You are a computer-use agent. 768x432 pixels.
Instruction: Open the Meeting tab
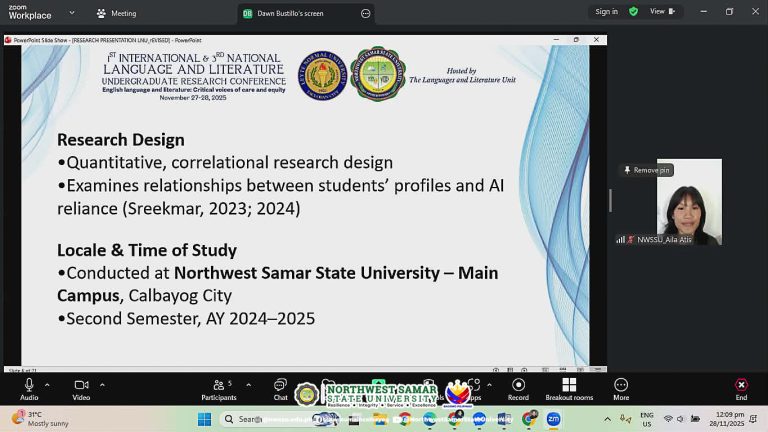click(117, 13)
